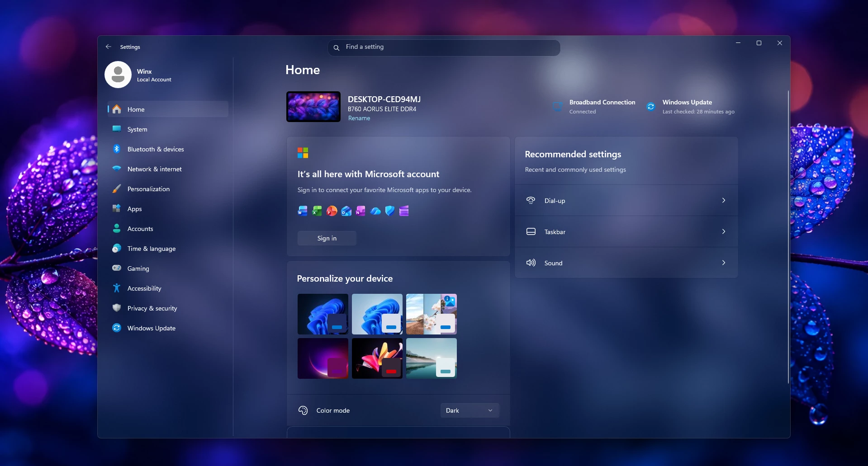Click the PowerPoint app icon
This screenshot has width=868, height=466.
click(332, 211)
